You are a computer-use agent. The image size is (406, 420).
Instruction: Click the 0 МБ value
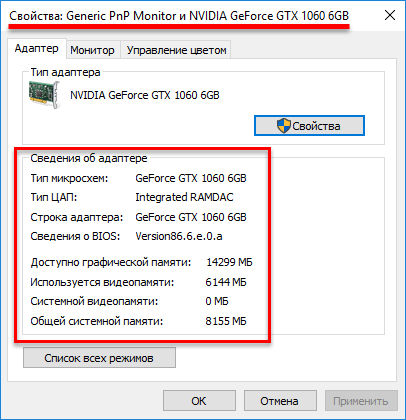(217, 301)
